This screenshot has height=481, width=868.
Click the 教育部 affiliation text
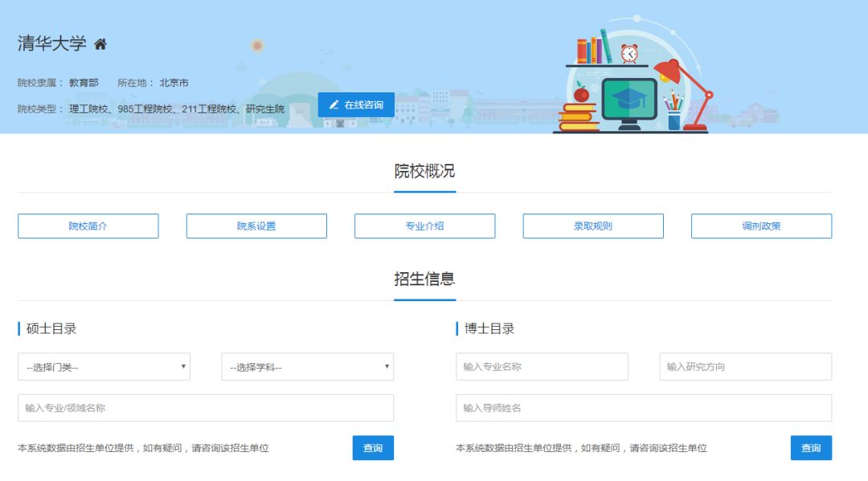84,83
